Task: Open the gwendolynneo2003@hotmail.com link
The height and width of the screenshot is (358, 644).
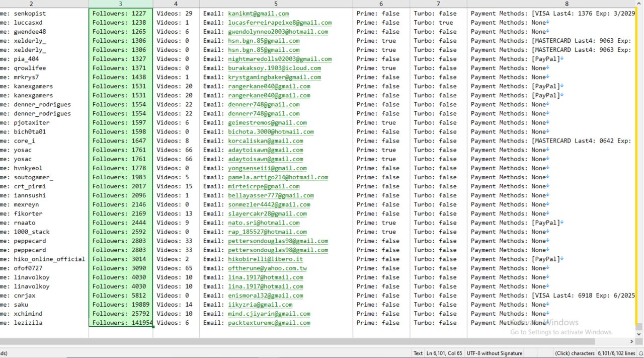Action: (x=278, y=32)
